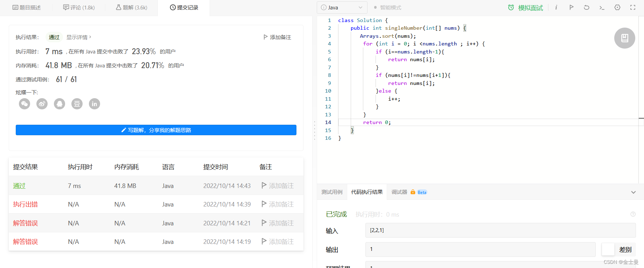
Task: Click the Java language info icon
Action: tap(324, 7)
